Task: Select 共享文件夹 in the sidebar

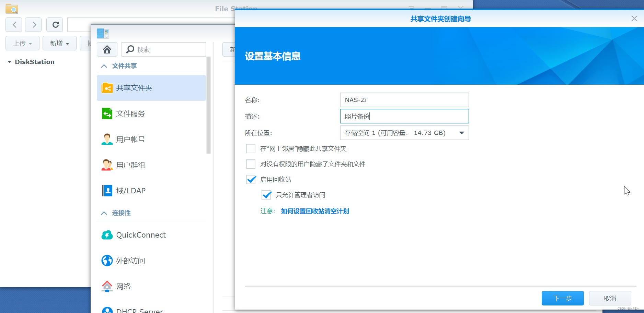Action: [151, 88]
